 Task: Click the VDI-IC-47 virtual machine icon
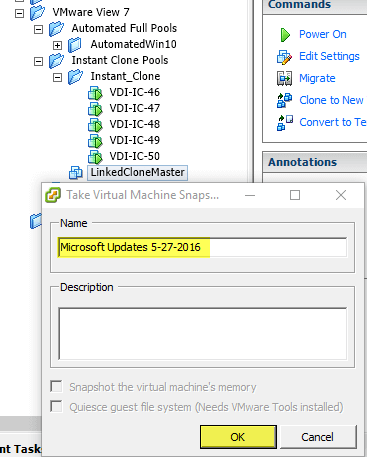(95, 109)
